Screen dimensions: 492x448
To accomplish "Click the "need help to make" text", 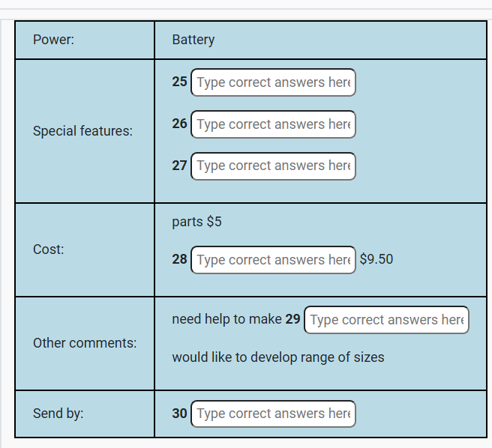I will click(x=226, y=319).
